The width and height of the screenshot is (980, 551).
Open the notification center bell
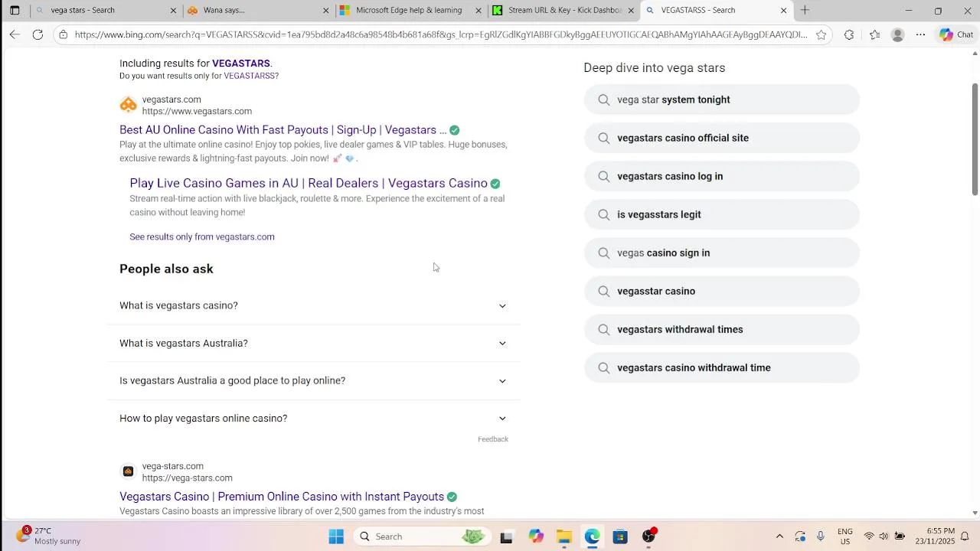point(965,536)
